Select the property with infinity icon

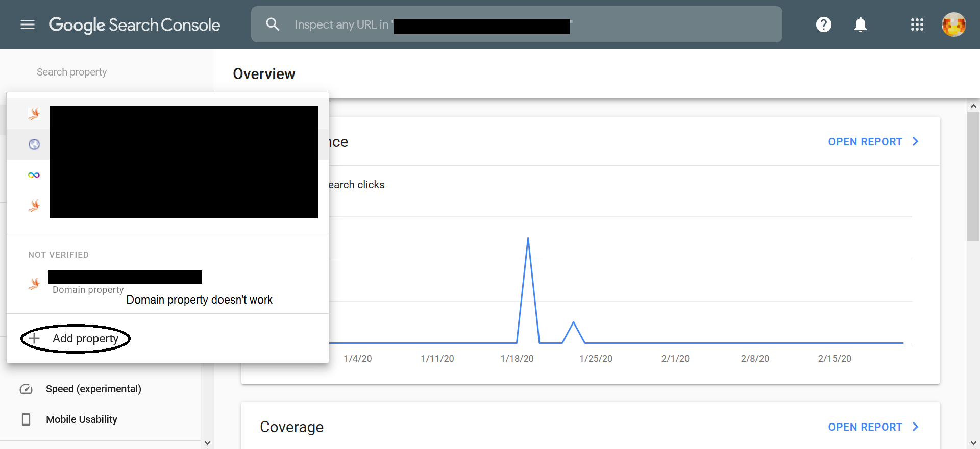(34, 175)
